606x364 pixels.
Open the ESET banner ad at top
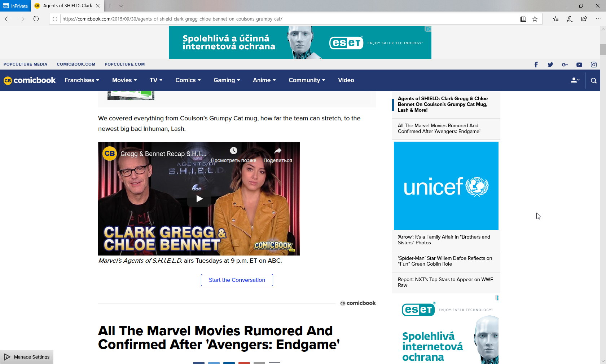[x=300, y=43]
